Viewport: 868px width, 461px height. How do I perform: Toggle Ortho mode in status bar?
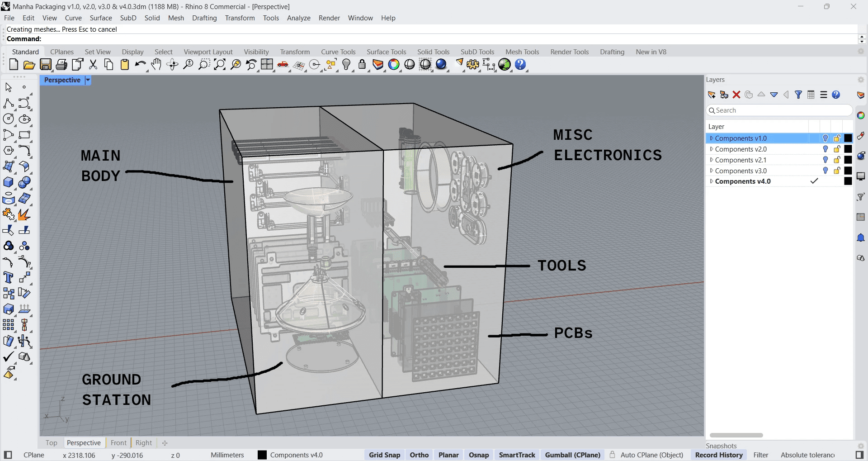[419, 455]
